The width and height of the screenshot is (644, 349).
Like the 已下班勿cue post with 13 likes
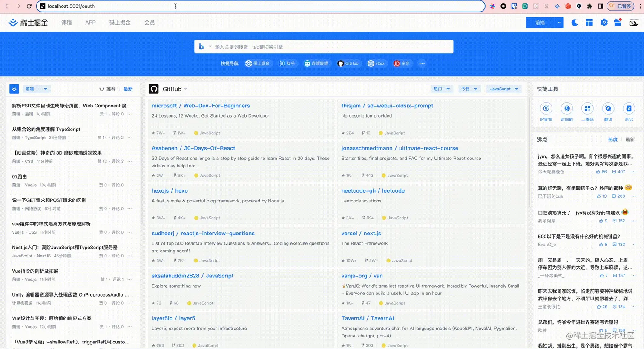point(601,196)
